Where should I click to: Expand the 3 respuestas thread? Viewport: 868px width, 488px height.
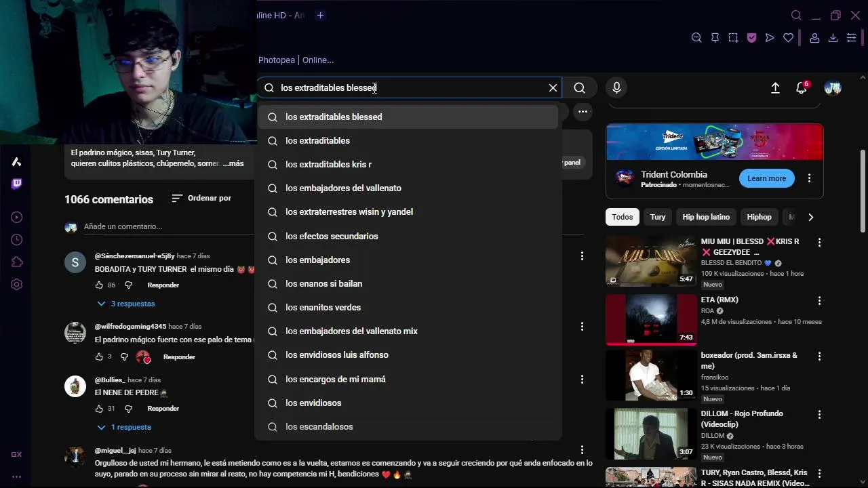pos(126,304)
